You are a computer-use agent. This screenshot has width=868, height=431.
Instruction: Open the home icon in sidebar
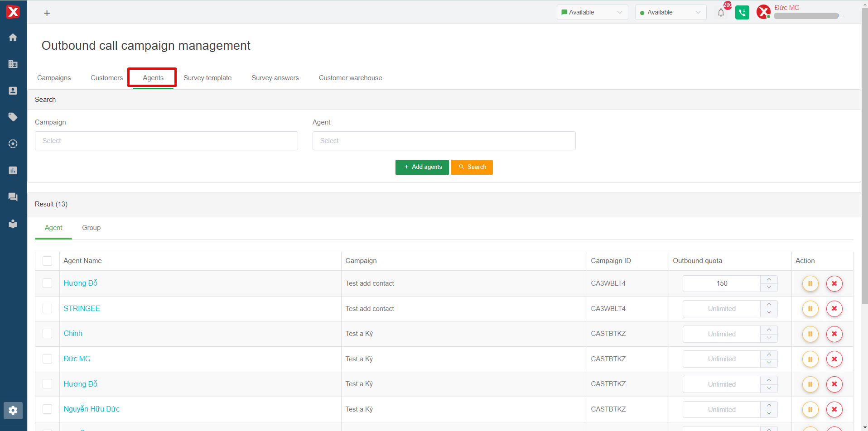click(x=13, y=37)
